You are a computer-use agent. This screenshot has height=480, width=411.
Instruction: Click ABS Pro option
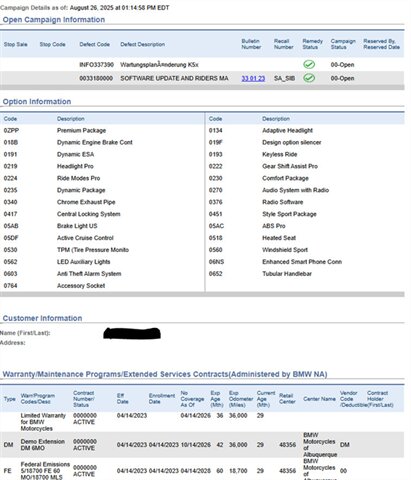click(274, 226)
